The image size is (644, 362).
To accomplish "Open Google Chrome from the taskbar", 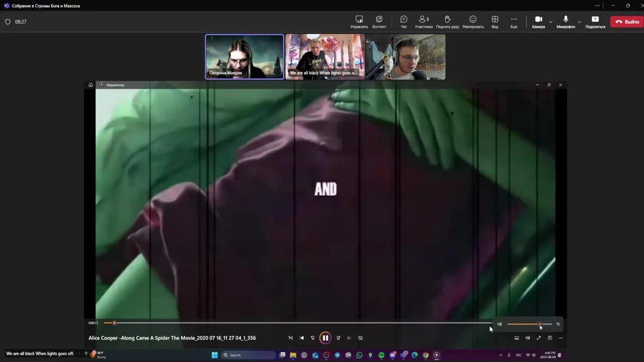I will (426, 355).
